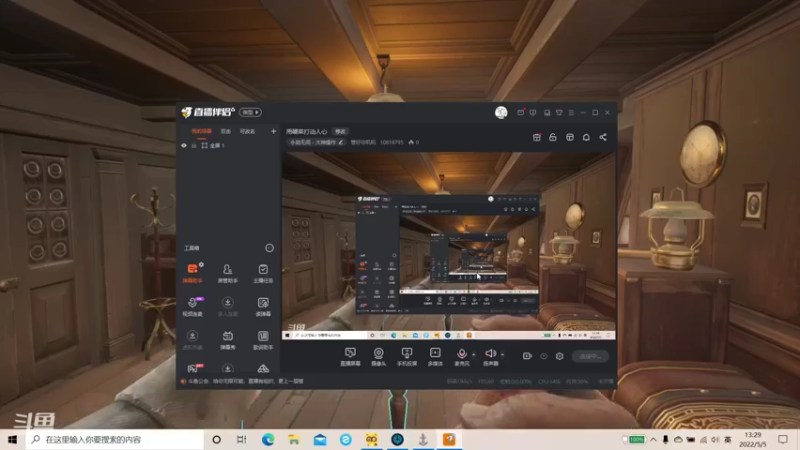Click the record video camera icon
The width and height of the screenshot is (800, 450).
(x=527, y=356)
